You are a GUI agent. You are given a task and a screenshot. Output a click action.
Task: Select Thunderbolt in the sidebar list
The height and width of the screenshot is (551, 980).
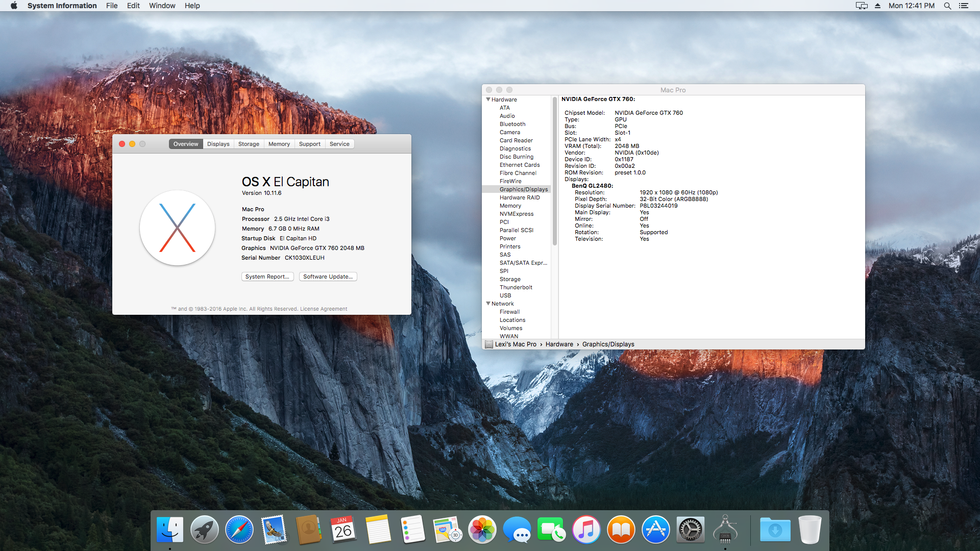(x=516, y=287)
